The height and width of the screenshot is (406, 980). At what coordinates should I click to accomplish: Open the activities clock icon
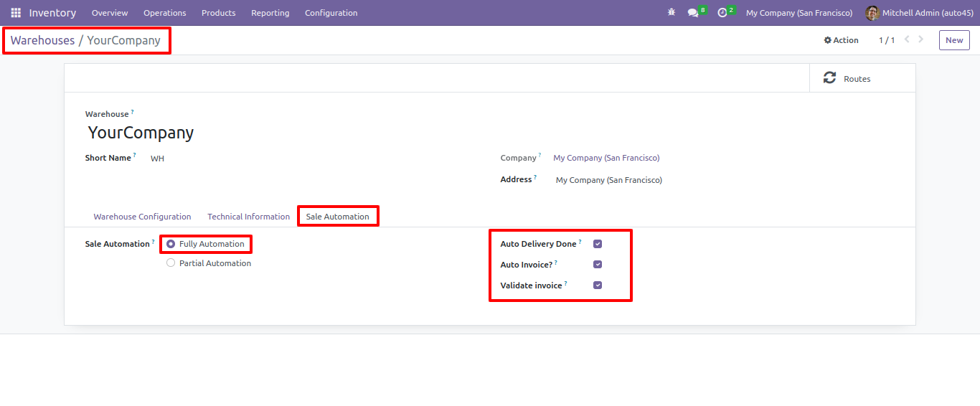point(722,13)
